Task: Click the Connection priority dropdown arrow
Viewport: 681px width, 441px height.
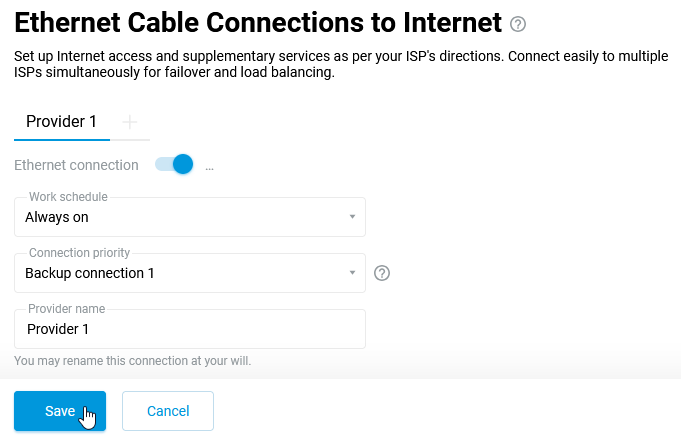Action: (x=352, y=273)
